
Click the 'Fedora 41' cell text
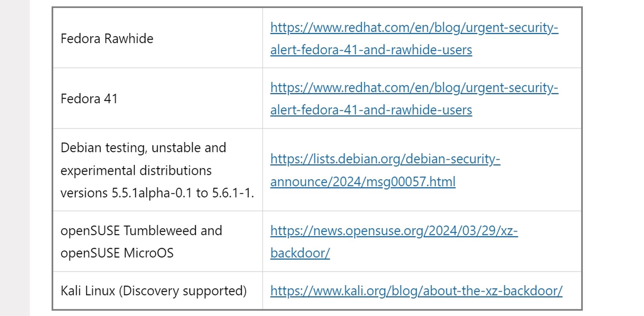89,99
